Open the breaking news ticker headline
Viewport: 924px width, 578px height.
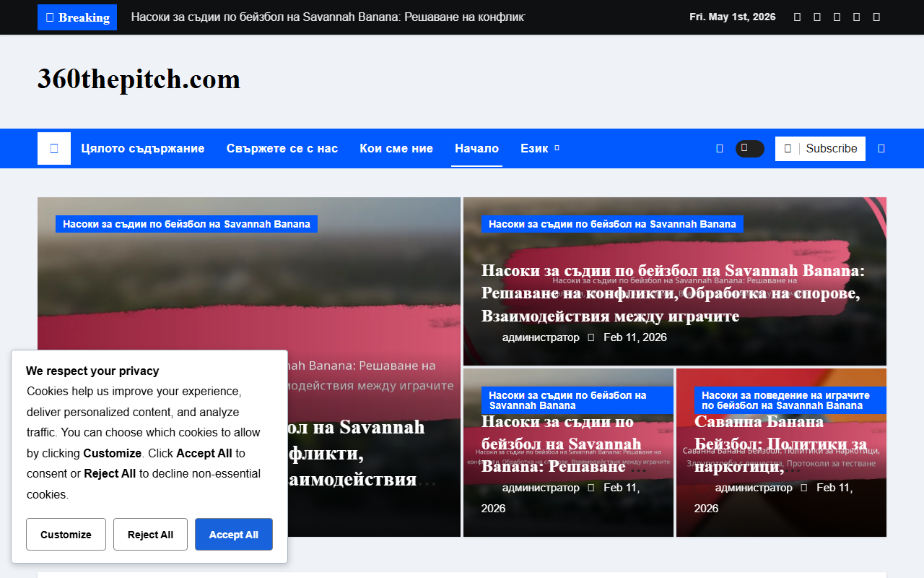(x=328, y=17)
